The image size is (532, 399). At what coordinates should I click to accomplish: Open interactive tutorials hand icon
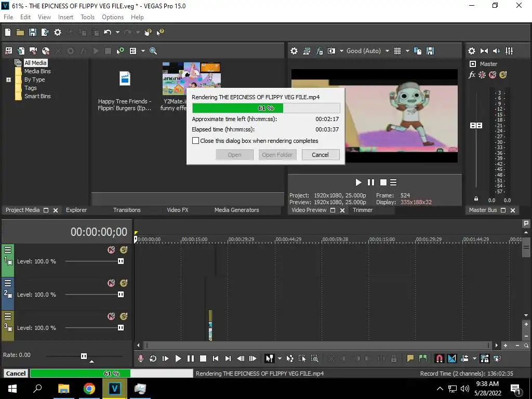tap(148, 32)
